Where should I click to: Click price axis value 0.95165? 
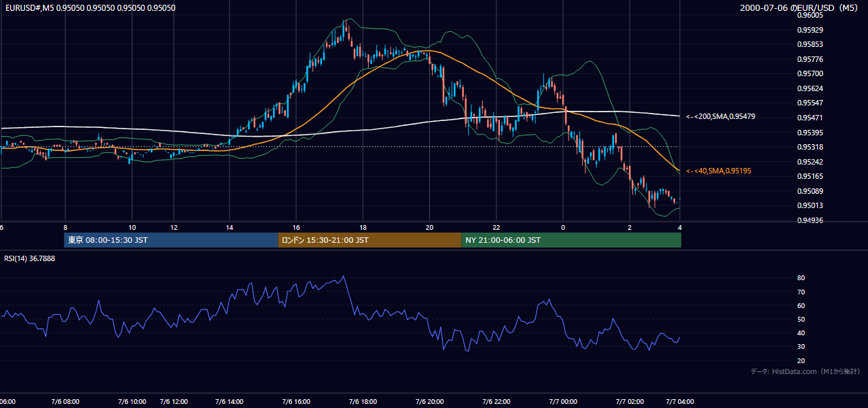810,177
